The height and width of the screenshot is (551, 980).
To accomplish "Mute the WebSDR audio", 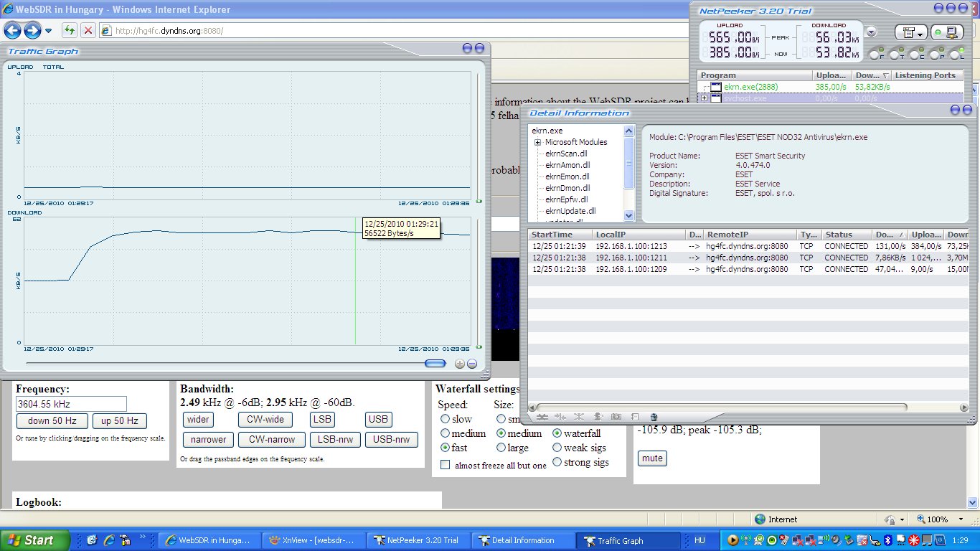I will [x=652, y=458].
